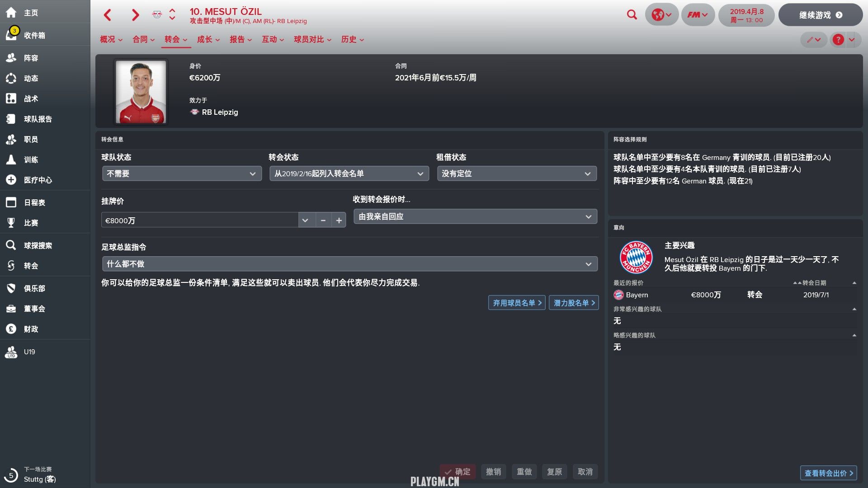Go back with the left arrow
The height and width of the screenshot is (488, 868).
[108, 15]
